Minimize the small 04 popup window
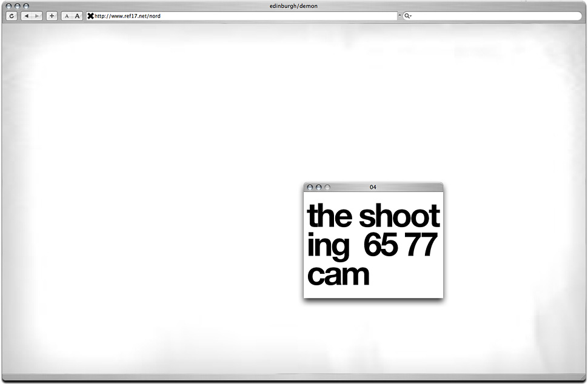The image size is (588, 384). (319, 188)
